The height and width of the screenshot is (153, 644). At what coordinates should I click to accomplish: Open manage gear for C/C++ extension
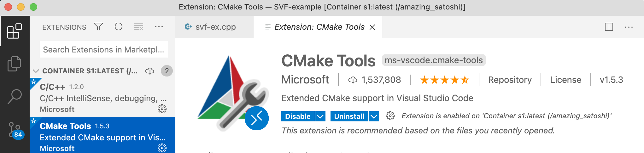point(162,109)
